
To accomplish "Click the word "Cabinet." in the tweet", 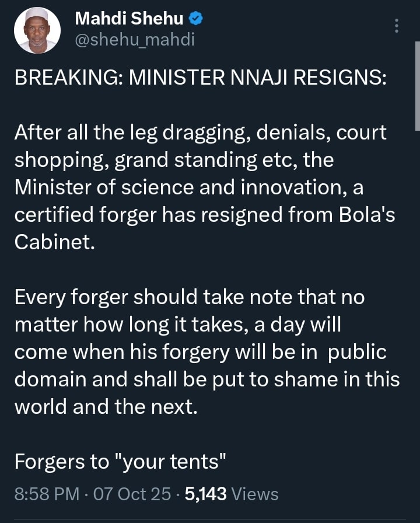I will 54,242.
